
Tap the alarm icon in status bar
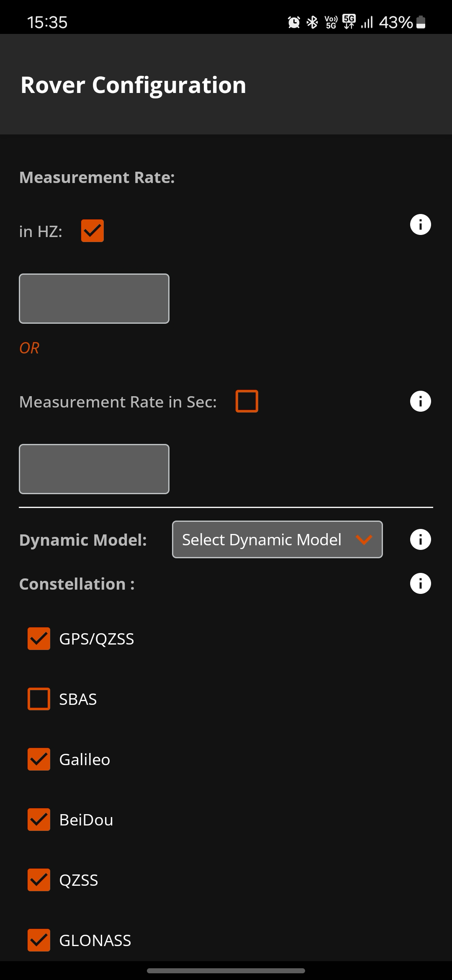coord(294,22)
